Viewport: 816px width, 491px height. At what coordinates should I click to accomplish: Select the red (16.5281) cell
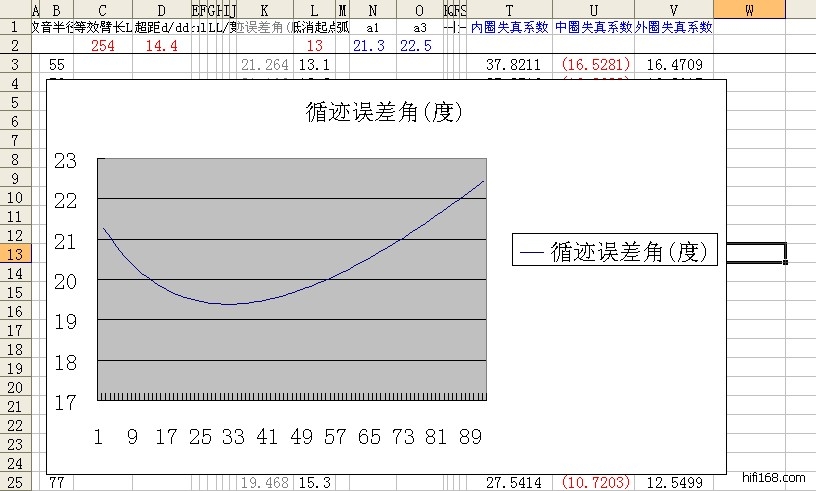click(x=594, y=65)
